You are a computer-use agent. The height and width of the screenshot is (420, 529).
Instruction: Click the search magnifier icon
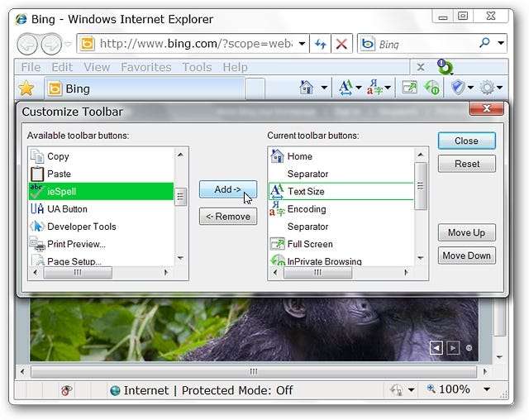(x=484, y=43)
